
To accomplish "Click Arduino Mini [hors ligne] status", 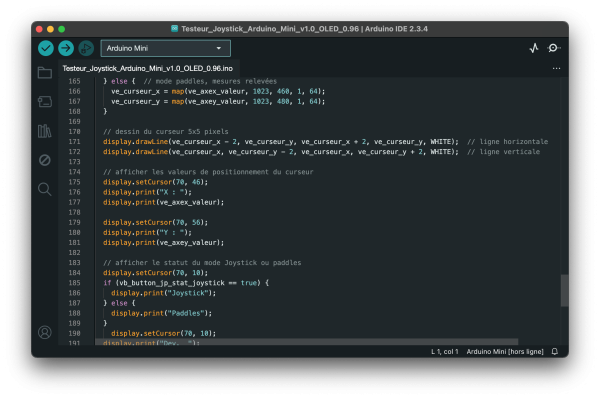I will coord(505,352).
